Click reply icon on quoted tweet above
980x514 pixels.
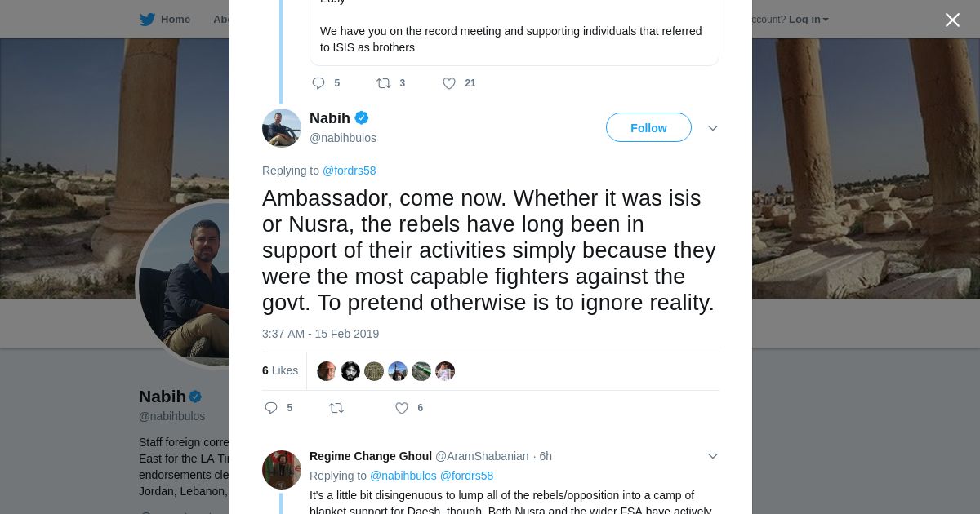(318, 83)
